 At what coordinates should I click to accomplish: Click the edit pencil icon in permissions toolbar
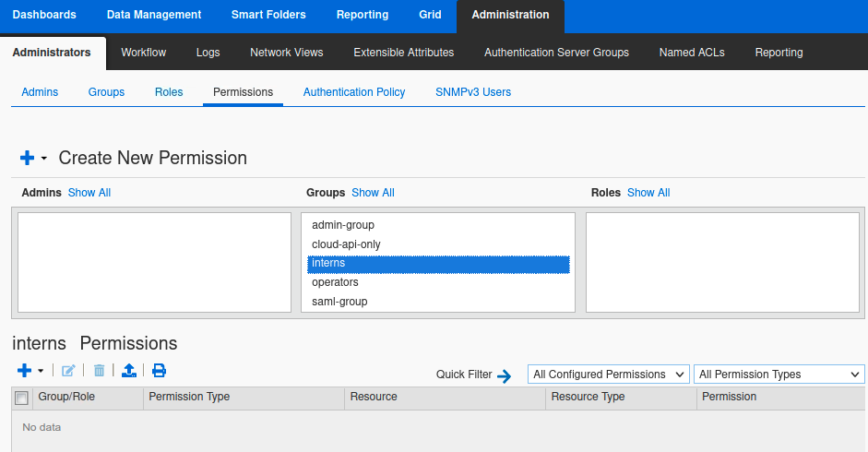point(68,371)
